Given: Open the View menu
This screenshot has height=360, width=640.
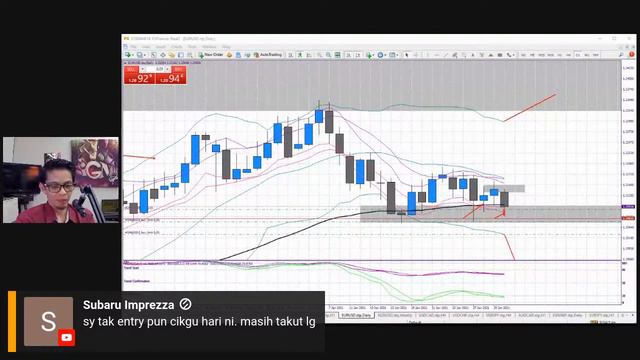Looking at the screenshot, I should pos(146,47).
